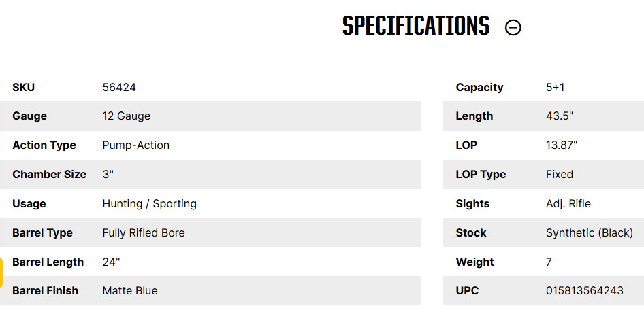Click the UPC number 015813564243
The image size is (644, 310).
pyautogui.click(x=585, y=291)
